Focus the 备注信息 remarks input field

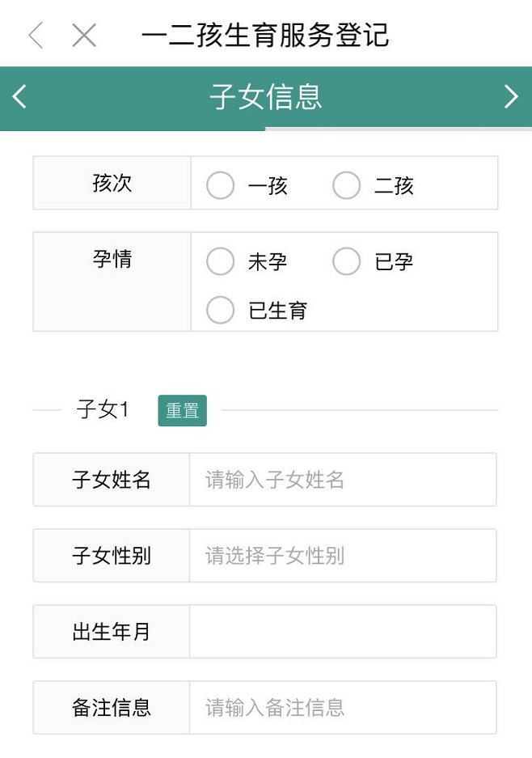[342, 708]
